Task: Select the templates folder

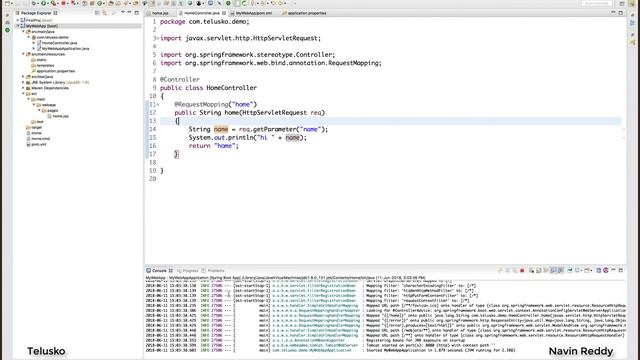Action: 45,65
